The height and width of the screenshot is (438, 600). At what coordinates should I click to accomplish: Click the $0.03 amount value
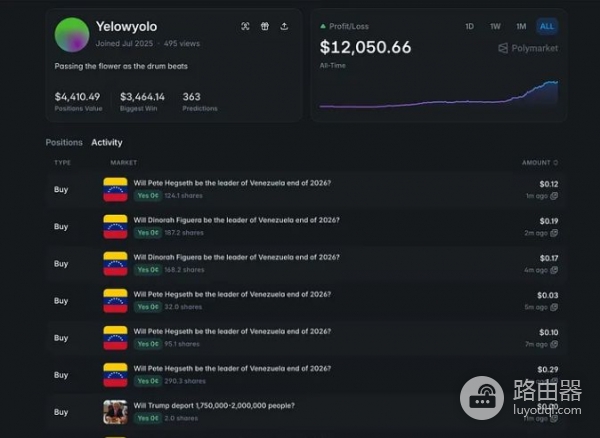point(548,296)
